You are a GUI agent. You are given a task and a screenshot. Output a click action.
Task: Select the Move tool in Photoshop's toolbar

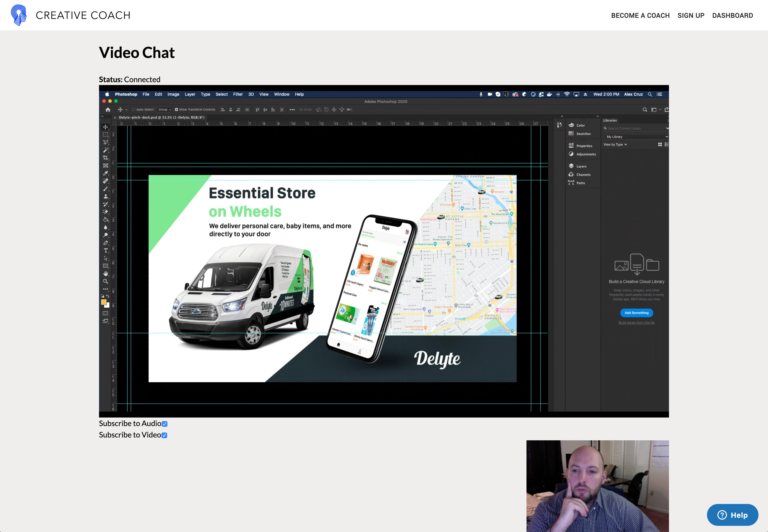105,127
